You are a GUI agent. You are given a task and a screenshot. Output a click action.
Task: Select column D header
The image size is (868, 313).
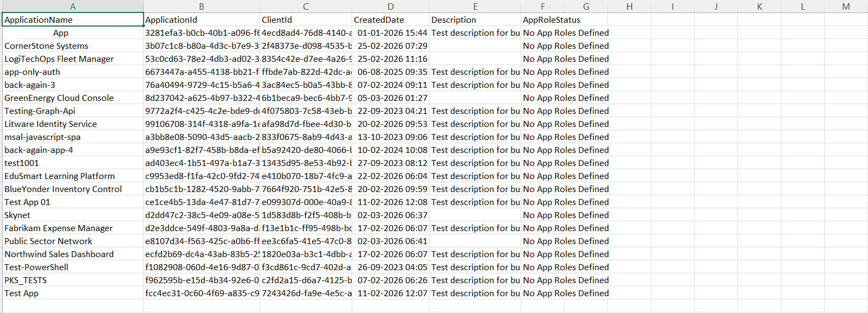pos(391,7)
